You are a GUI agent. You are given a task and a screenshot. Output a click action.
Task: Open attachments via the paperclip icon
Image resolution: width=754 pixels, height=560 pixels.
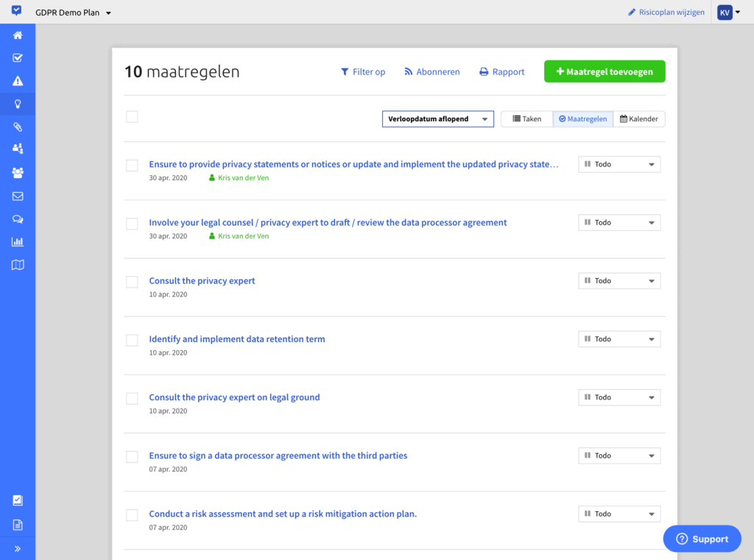click(18, 127)
